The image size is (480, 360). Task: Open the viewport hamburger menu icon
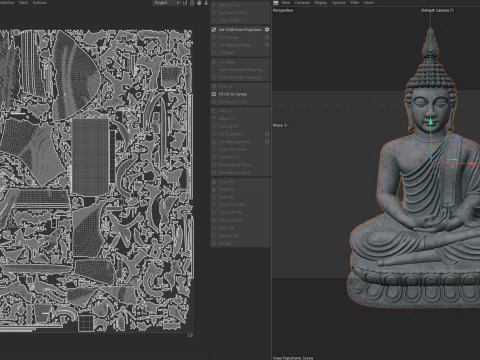(276, 3)
